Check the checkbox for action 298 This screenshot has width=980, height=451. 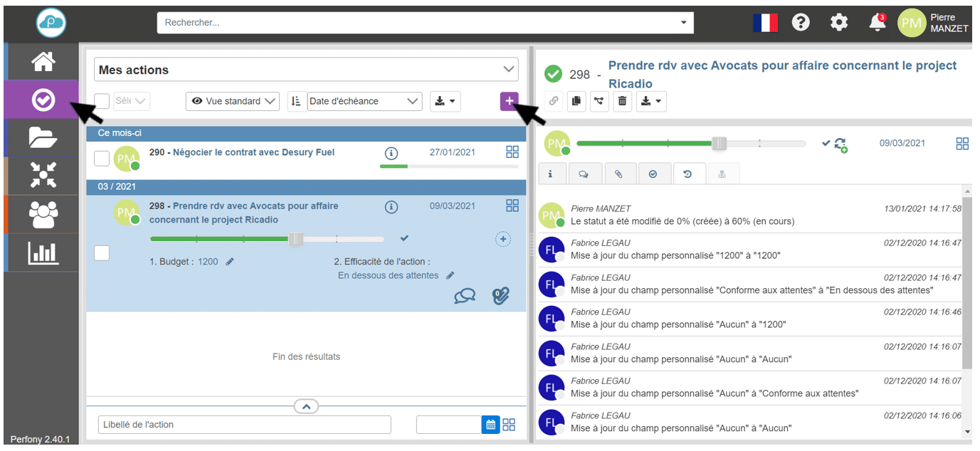102,253
